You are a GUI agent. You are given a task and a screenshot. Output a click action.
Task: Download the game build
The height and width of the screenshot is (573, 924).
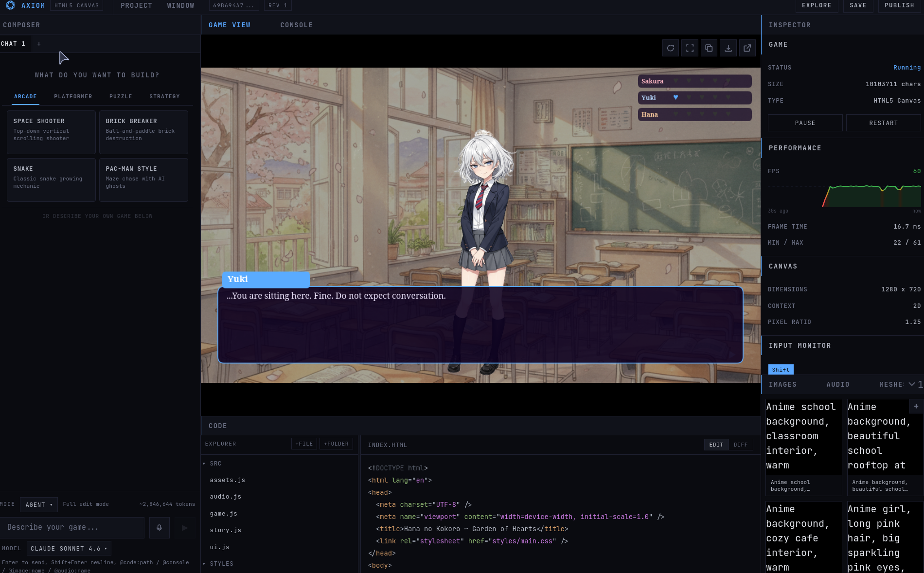tap(728, 48)
